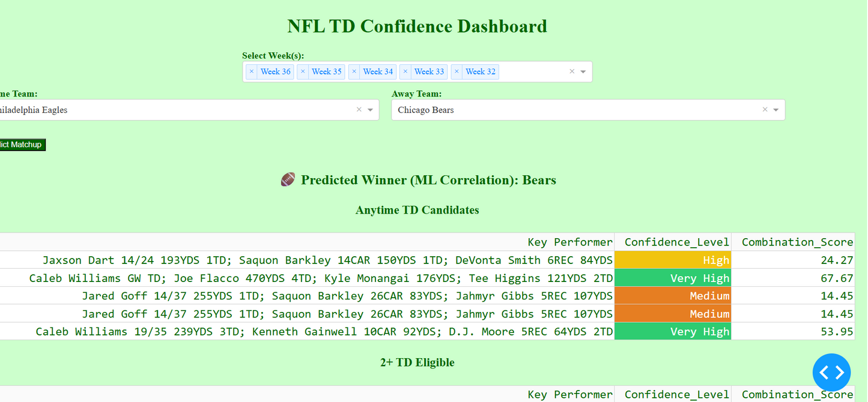This screenshot has width=868, height=402.
Task: Click the Key Performer column header
Action: pyautogui.click(x=569, y=242)
